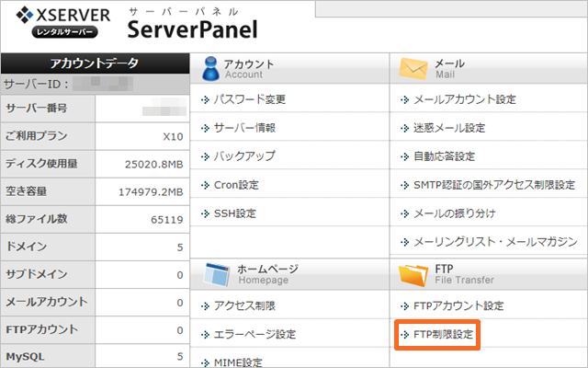
Task: Open サーバー情報 page
Action: 243,128
